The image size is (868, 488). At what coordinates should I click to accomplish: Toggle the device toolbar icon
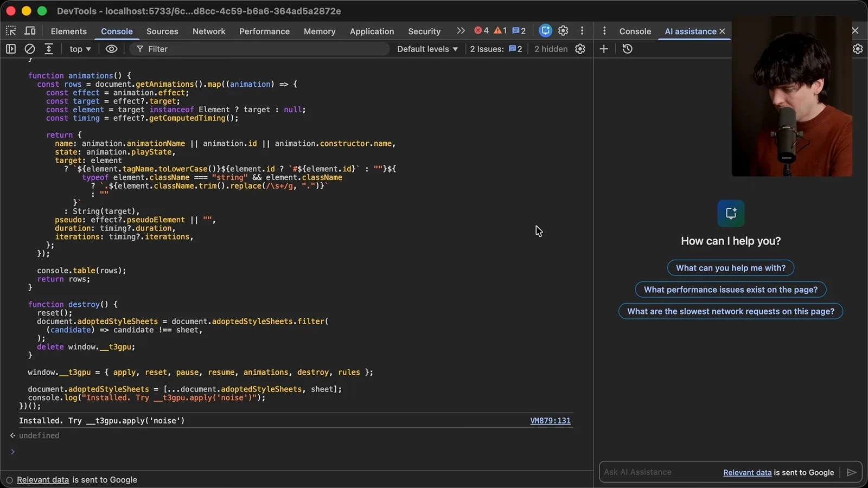coord(30,31)
